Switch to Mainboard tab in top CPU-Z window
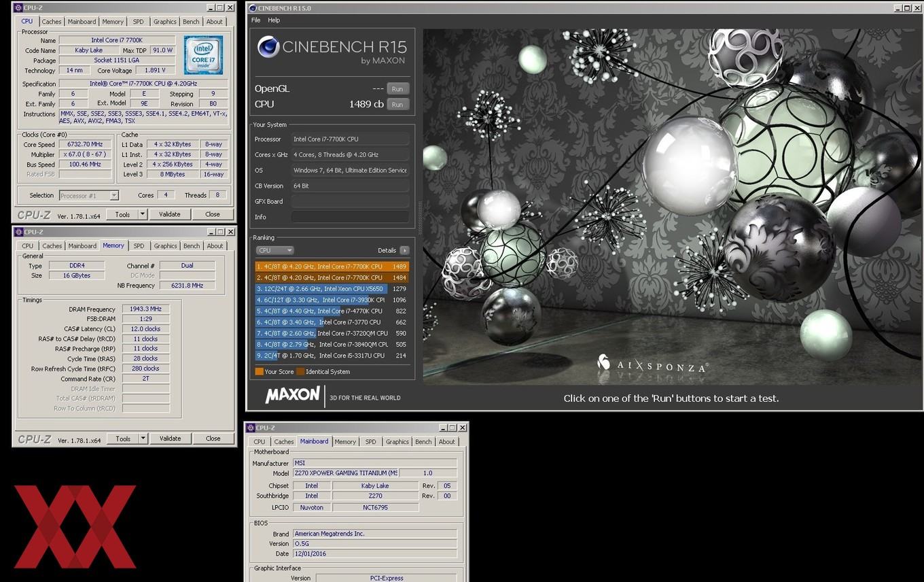924x582 pixels. tap(82, 22)
